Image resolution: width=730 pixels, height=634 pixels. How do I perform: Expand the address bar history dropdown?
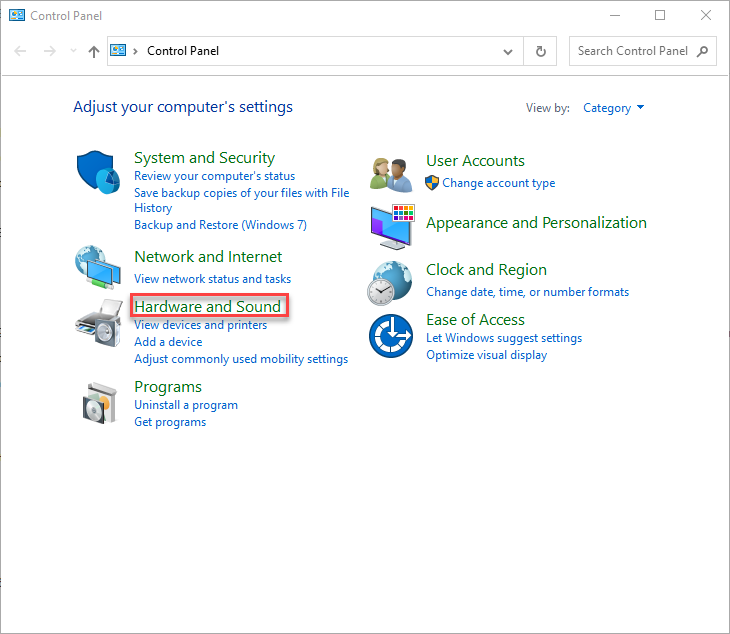click(508, 52)
